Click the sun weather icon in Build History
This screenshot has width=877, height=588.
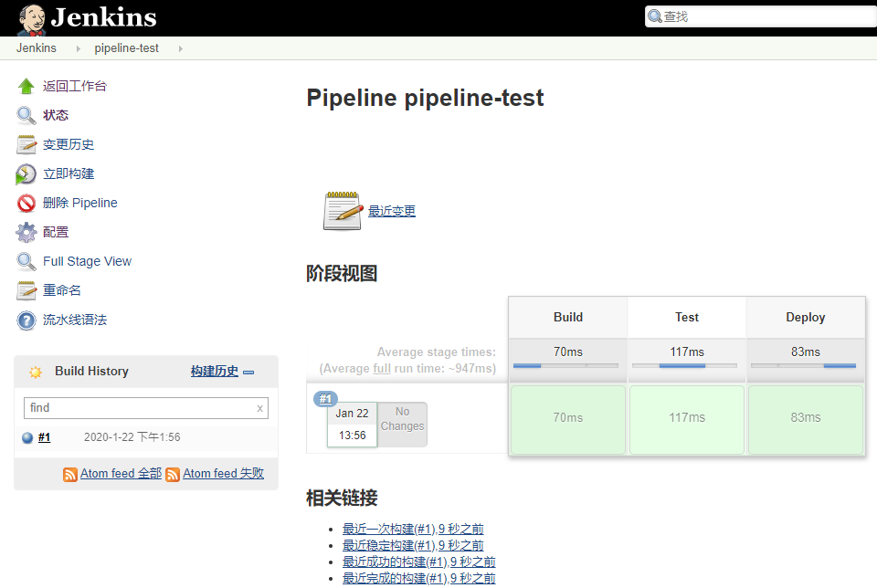(36, 372)
